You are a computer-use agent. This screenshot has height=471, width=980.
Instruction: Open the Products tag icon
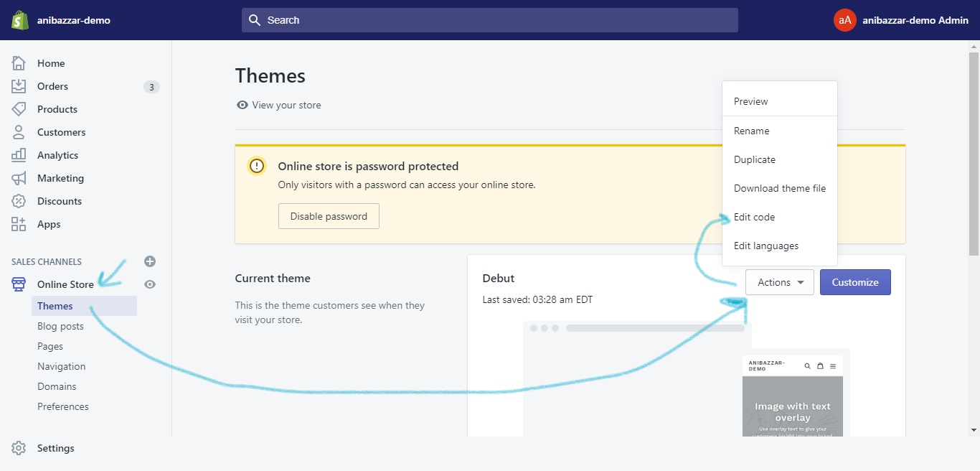19,109
